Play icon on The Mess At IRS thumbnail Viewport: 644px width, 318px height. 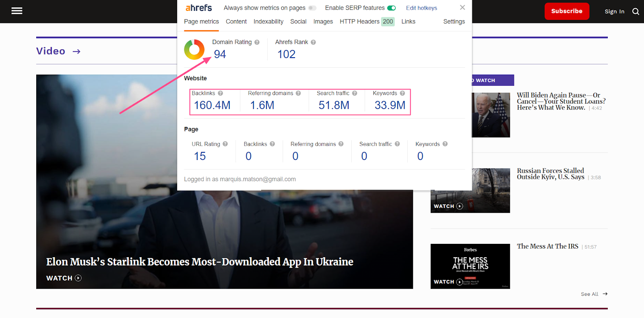460,282
